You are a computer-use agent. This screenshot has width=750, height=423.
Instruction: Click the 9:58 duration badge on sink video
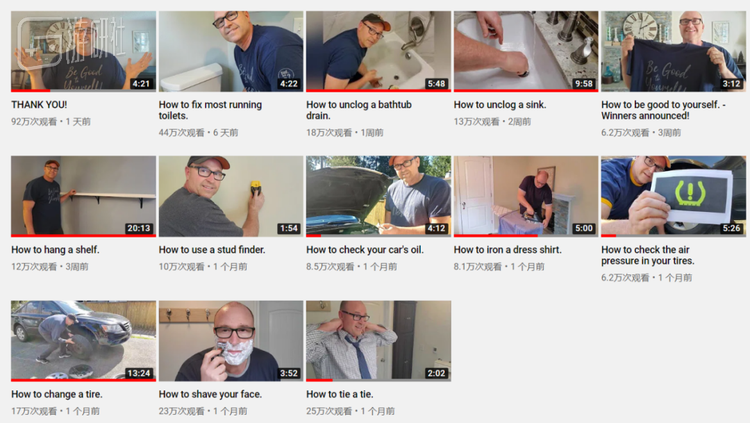[584, 84]
